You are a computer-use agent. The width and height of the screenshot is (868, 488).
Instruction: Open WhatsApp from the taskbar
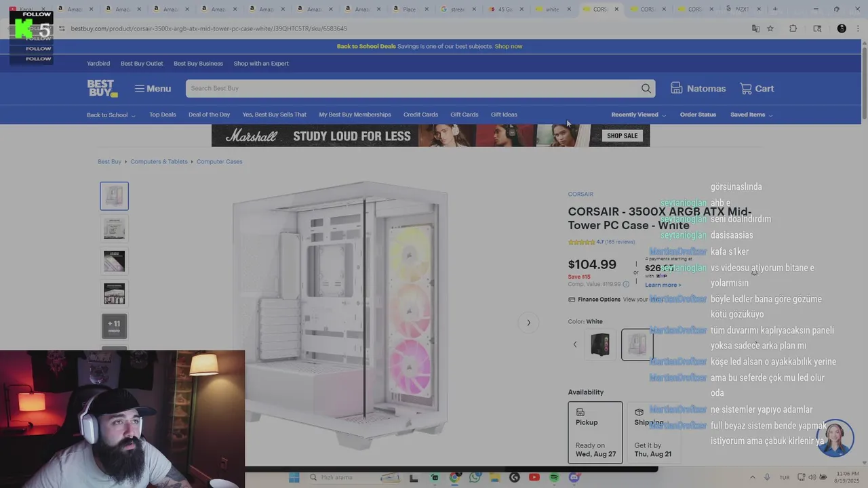pos(475,478)
